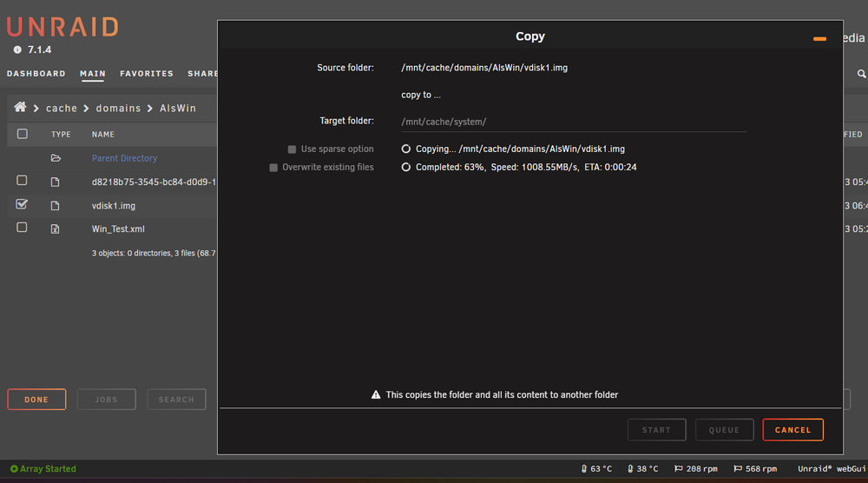Click the 3 objects summary line
This screenshot has height=483, width=868.
click(x=154, y=253)
